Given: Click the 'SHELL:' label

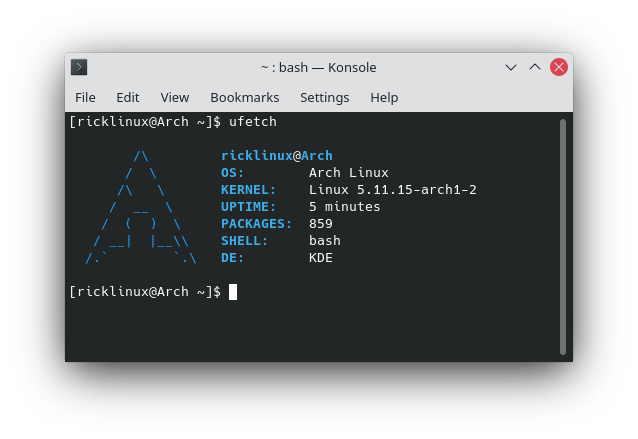Looking at the screenshot, I should 244,241.
